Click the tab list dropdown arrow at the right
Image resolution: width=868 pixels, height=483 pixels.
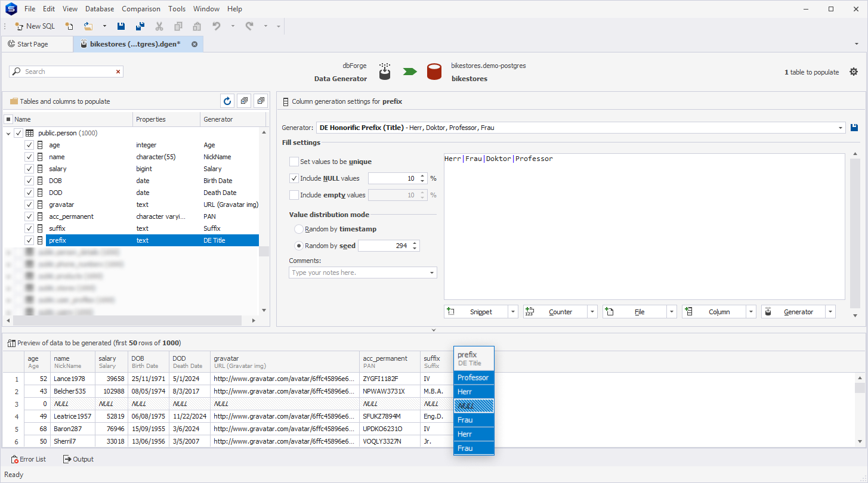click(x=857, y=44)
